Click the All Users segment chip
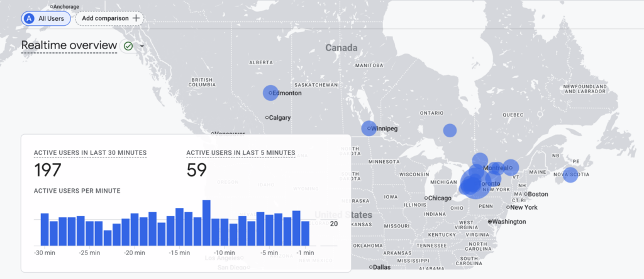The image size is (644, 279). coord(46,18)
